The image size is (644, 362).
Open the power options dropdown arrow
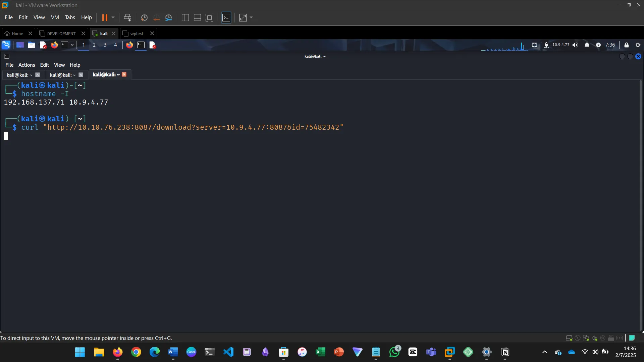click(113, 17)
